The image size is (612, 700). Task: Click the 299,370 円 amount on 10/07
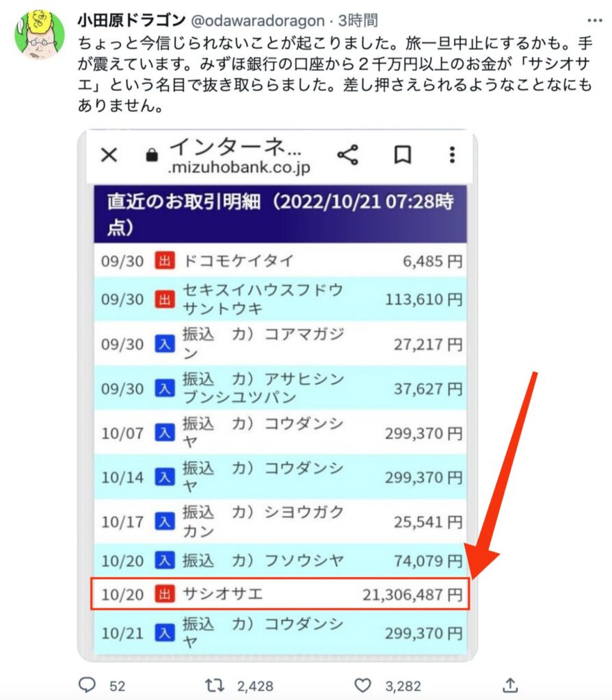[x=424, y=433]
